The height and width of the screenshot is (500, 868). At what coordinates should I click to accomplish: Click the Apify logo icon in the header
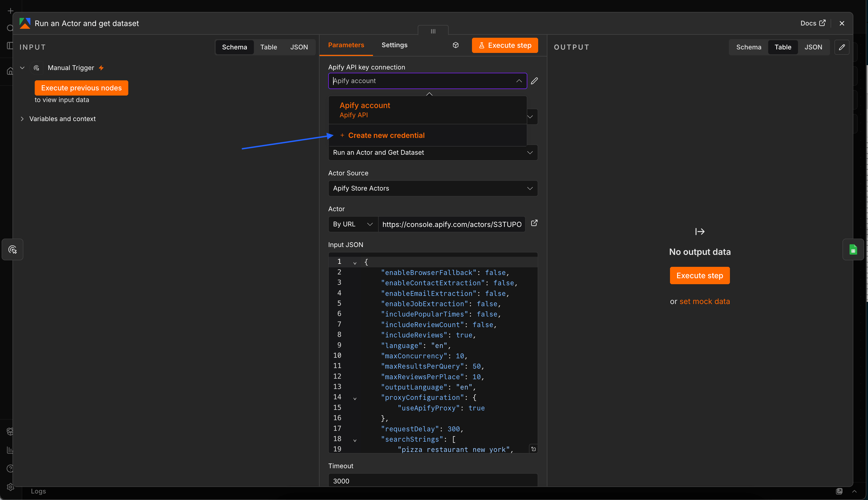(25, 23)
